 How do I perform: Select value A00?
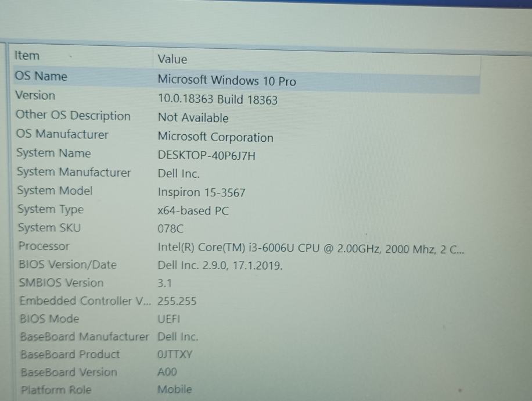[x=167, y=372]
